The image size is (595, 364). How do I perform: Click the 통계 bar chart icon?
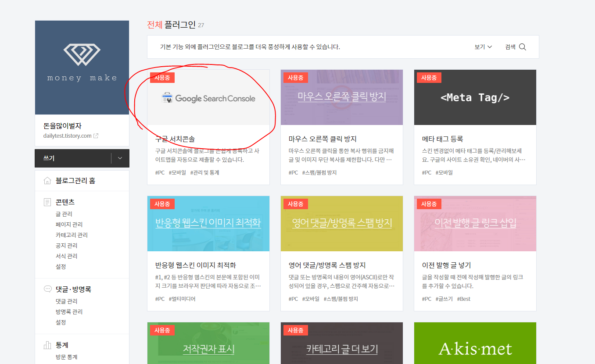click(47, 345)
